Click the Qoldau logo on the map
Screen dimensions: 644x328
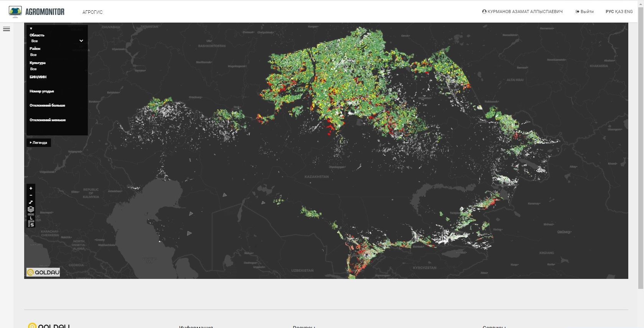[x=43, y=272]
